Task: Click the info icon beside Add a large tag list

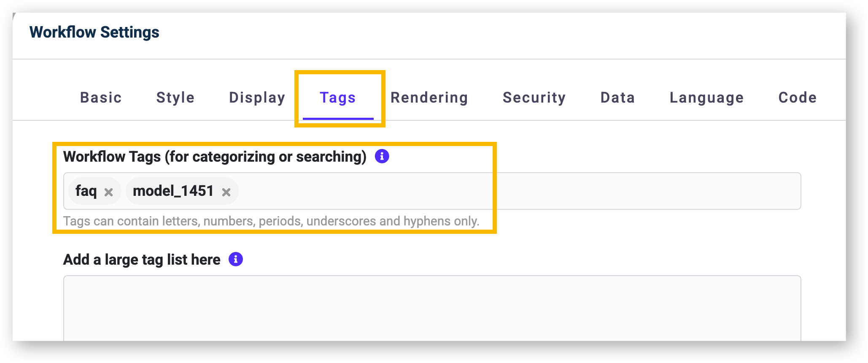Action: click(235, 259)
